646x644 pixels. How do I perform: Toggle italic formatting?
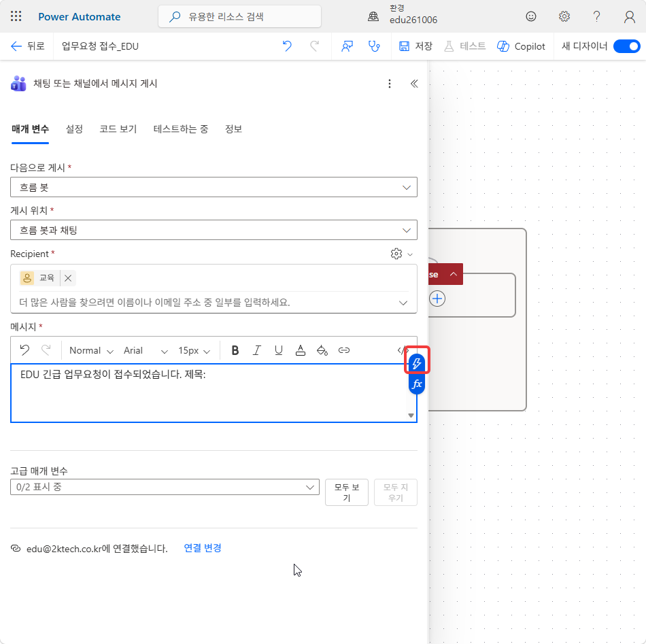tap(256, 350)
